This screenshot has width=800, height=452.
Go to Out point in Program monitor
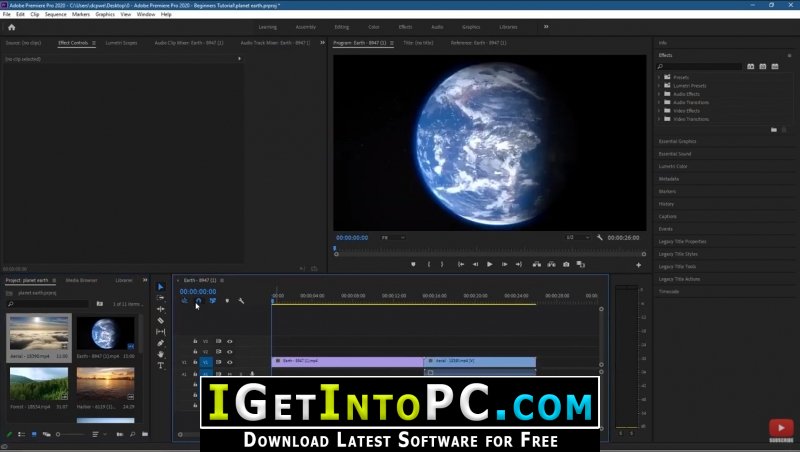[x=518, y=264]
